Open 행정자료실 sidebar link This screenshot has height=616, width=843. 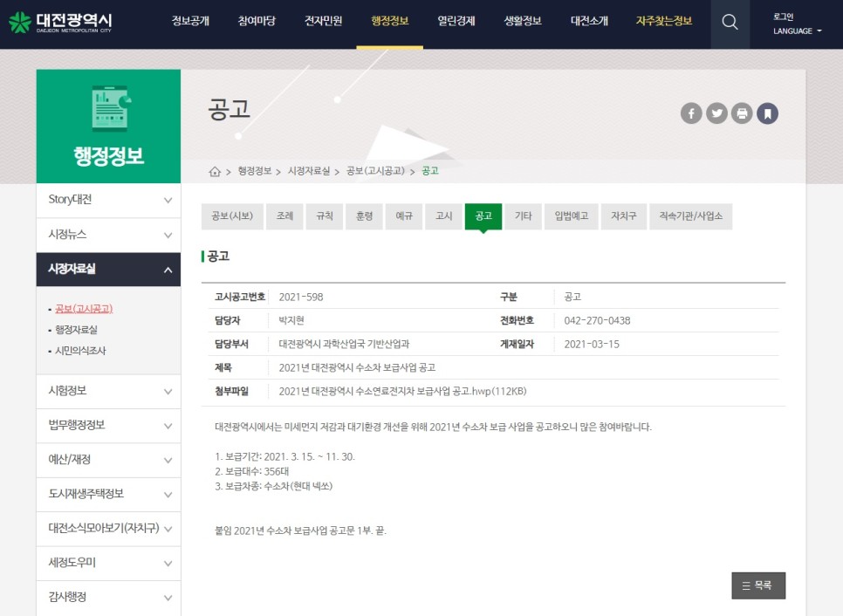76,330
